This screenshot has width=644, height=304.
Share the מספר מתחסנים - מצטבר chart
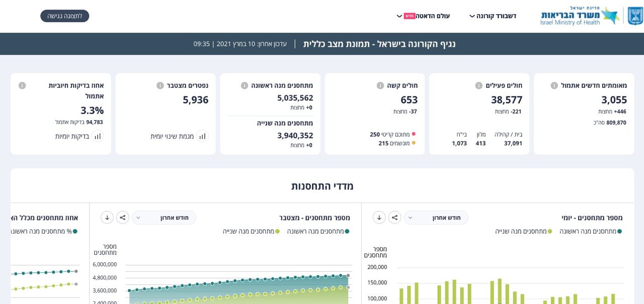pos(123,218)
